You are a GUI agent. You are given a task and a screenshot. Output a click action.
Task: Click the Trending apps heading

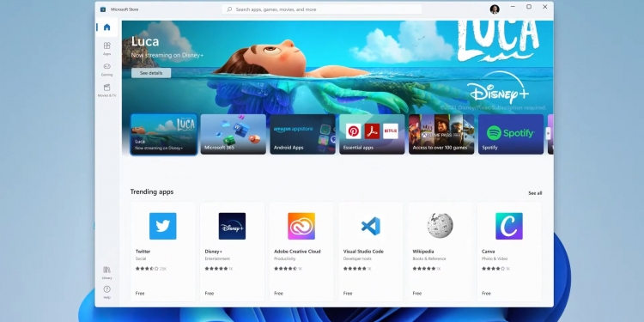point(152,191)
